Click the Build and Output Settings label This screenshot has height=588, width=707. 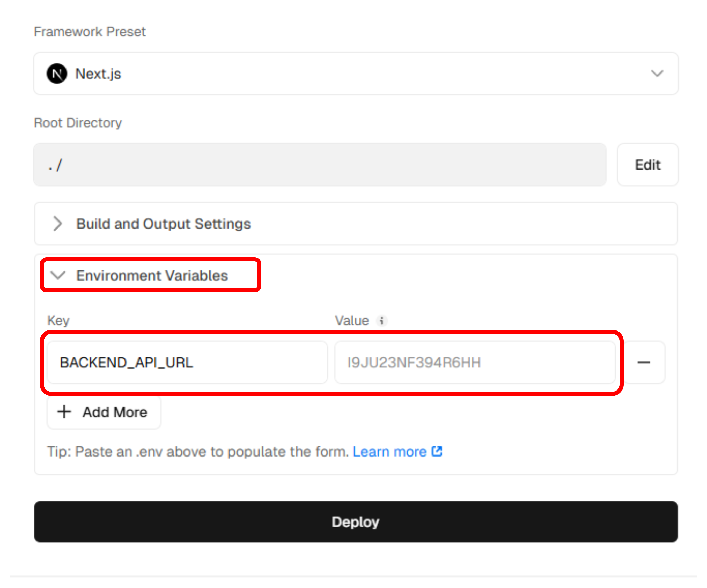tap(163, 224)
